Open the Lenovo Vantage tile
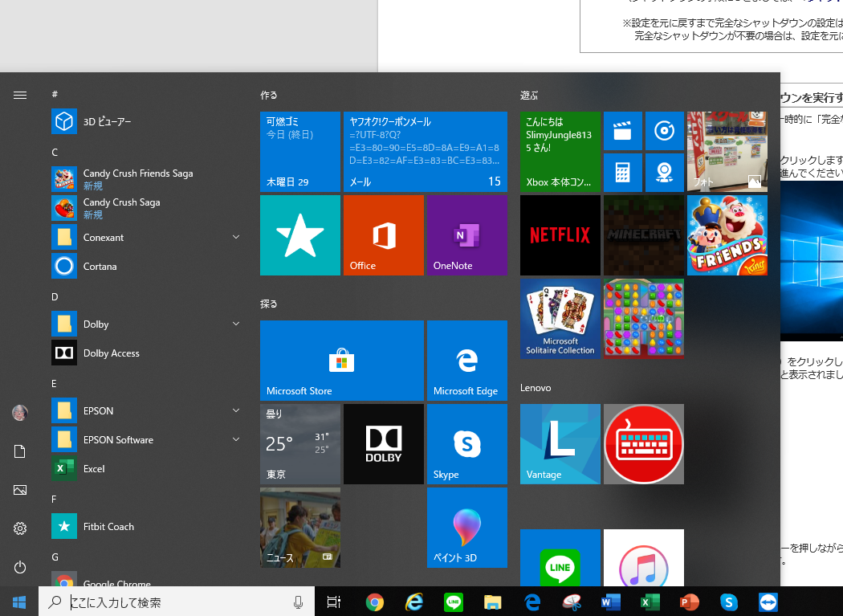Screen dimensions: 843x616 click(560, 444)
